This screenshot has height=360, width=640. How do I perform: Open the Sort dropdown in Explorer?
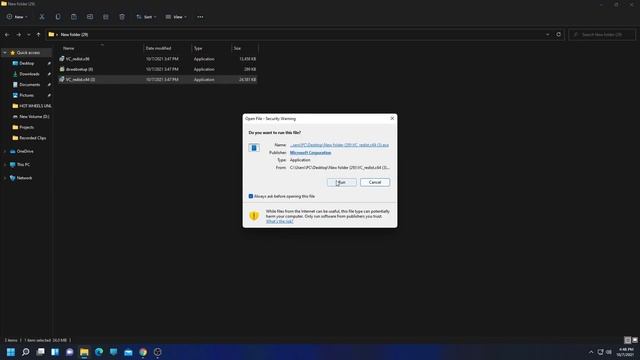(x=146, y=17)
